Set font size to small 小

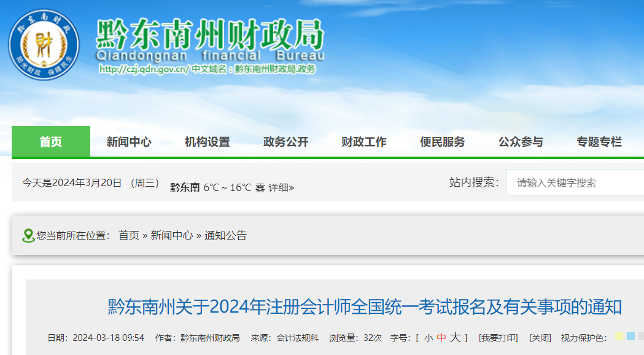428,338
